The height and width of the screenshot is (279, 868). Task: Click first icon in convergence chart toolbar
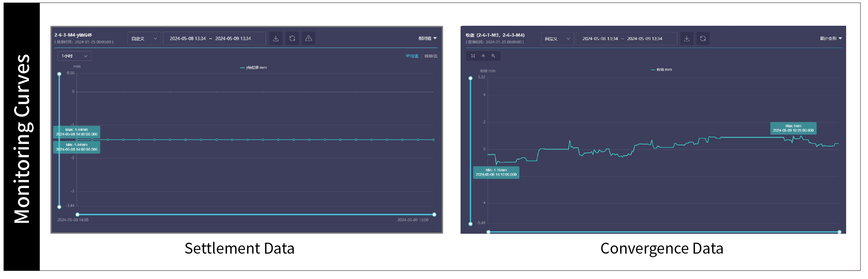[473, 56]
